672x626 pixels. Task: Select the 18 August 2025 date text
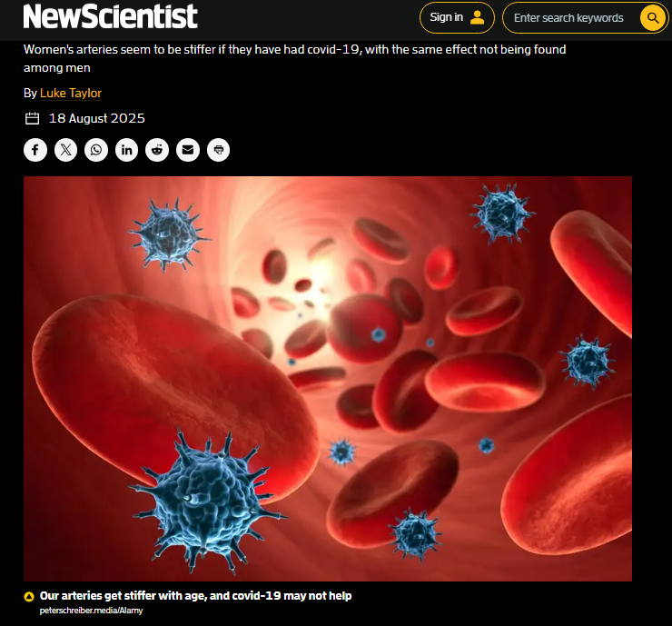tap(97, 118)
